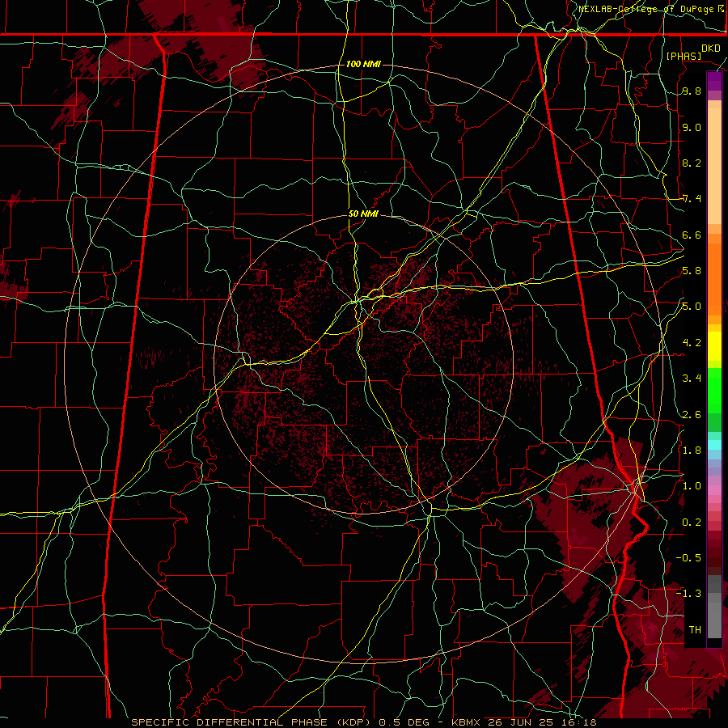This screenshot has width=728, height=728.
Task: Select the 0.2 value on the scale
Action: (692, 522)
